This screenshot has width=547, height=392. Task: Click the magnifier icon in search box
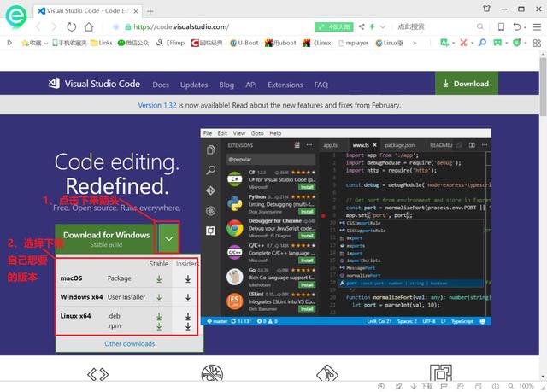click(x=480, y=26)
